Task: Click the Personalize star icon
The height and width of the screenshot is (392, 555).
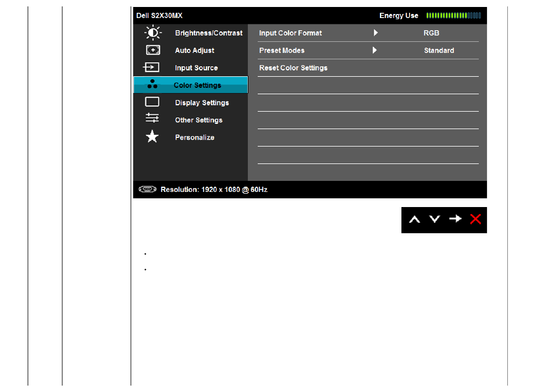Action: [152, 137]
